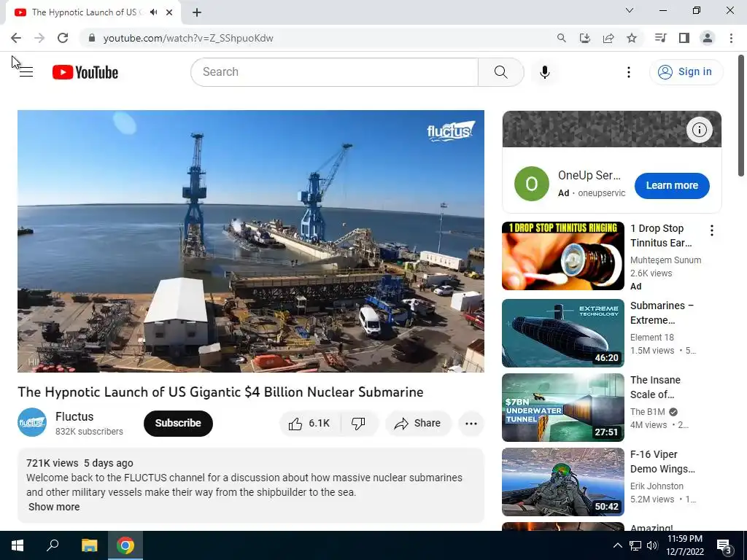The height and width of the screenshot is (560, 747).
Task: Toggle the Chrome side panel
Action: point(684,38)
